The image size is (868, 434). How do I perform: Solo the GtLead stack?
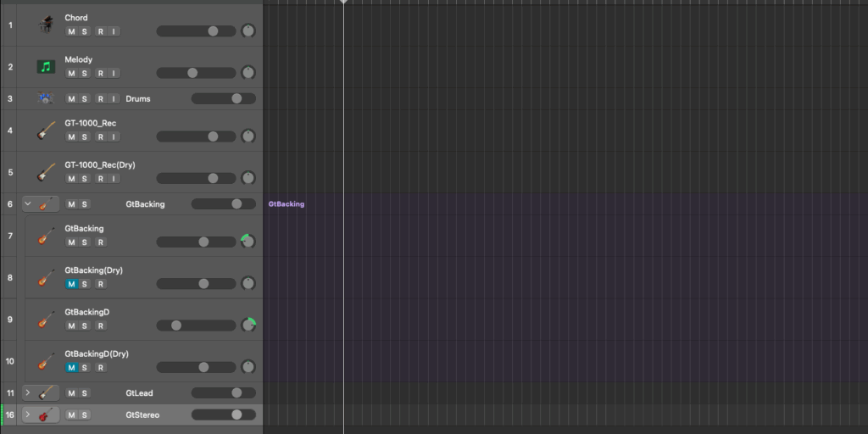pos(84,393)
